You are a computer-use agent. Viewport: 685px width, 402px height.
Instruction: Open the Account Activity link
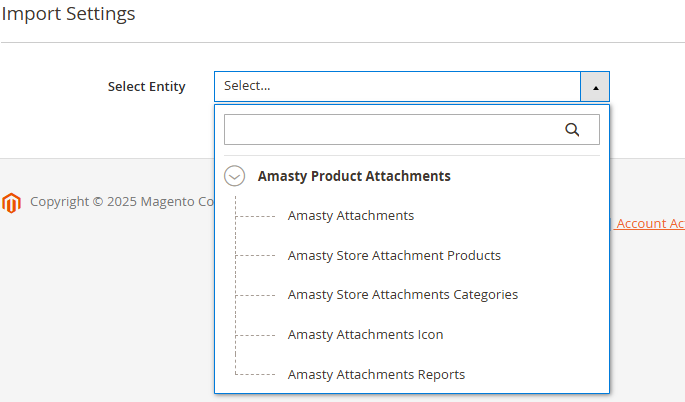click(650, 224)
